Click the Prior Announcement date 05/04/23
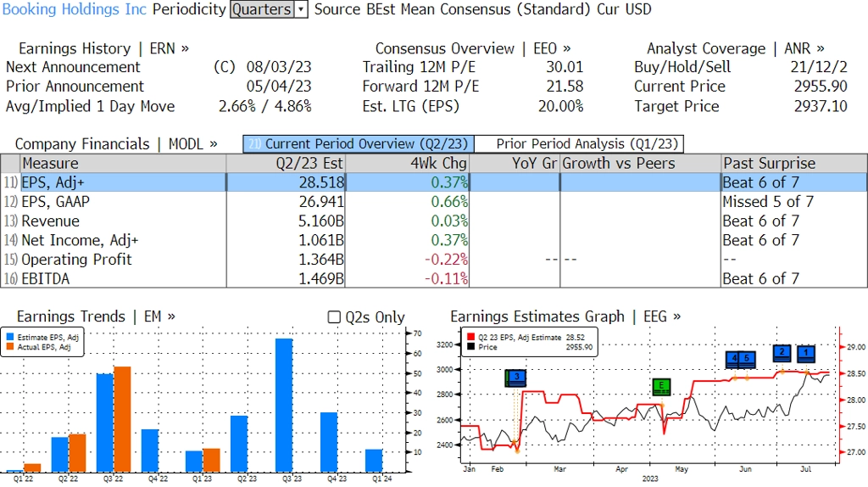The width and height of the screenshot is (868, 487). [279, 87]
